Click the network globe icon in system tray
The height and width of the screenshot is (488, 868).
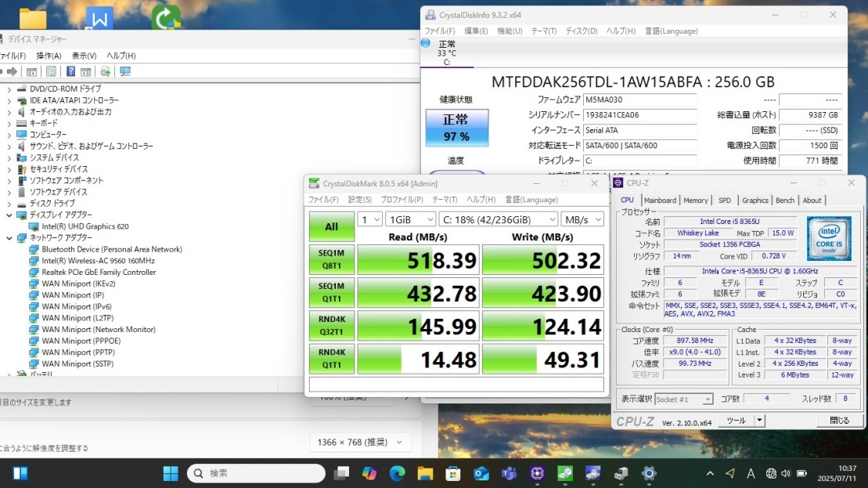(771, 473)
